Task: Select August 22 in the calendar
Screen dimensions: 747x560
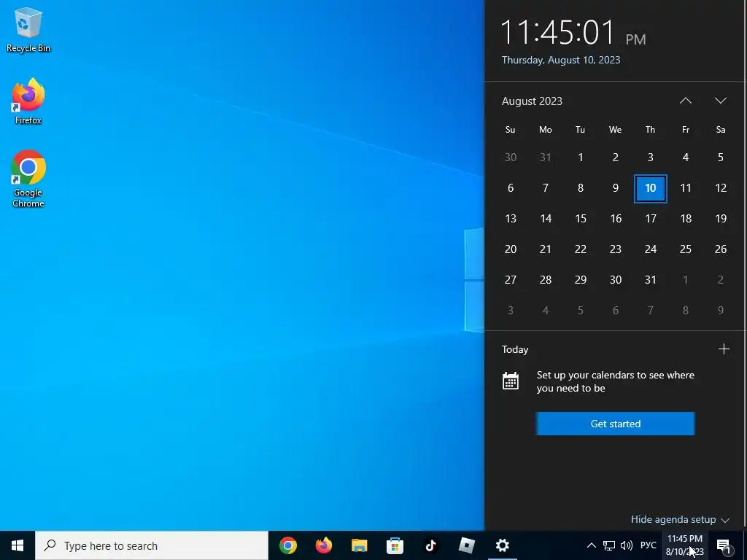Action: [x=580, y=249]
